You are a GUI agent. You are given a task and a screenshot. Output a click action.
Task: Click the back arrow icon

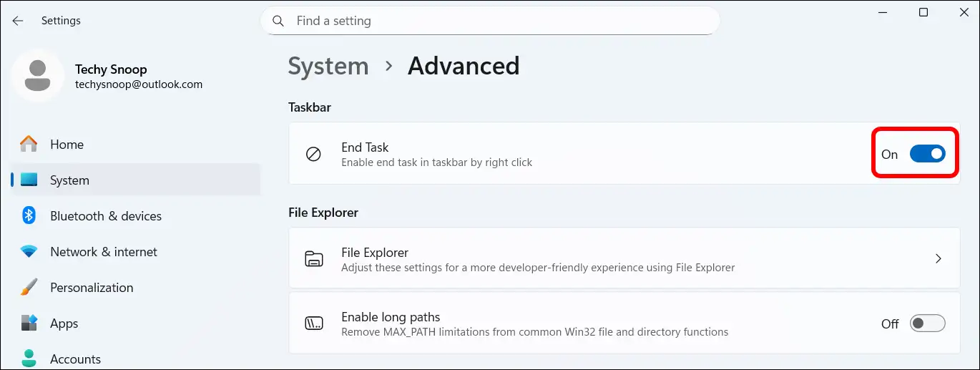click(18, 21)
